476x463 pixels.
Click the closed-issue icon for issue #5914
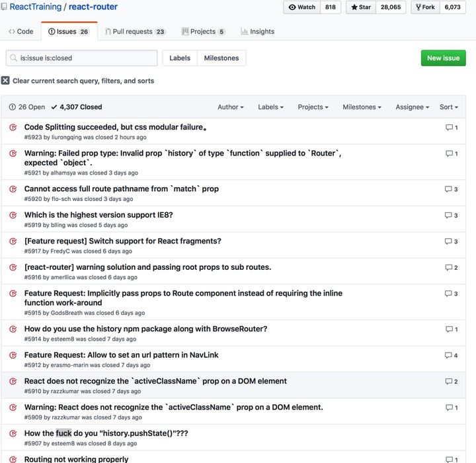pos(13,329)
